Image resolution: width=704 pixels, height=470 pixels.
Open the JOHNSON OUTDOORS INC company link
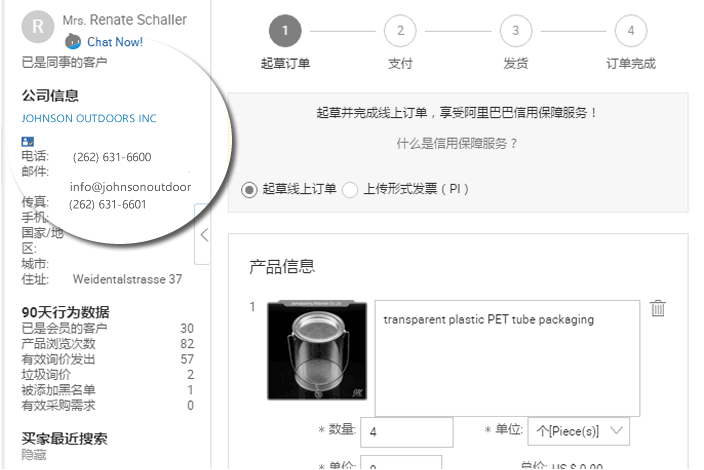(x=89, y=119)
